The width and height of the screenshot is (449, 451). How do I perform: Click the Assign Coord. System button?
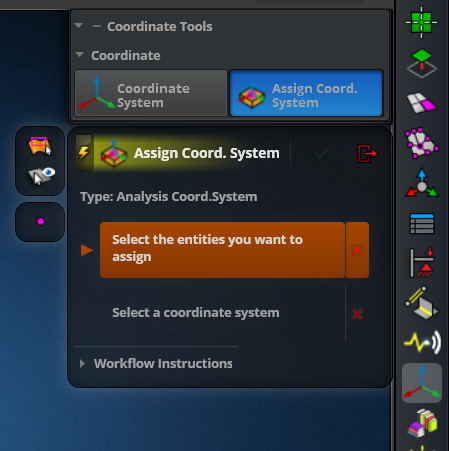coord(306,93)
